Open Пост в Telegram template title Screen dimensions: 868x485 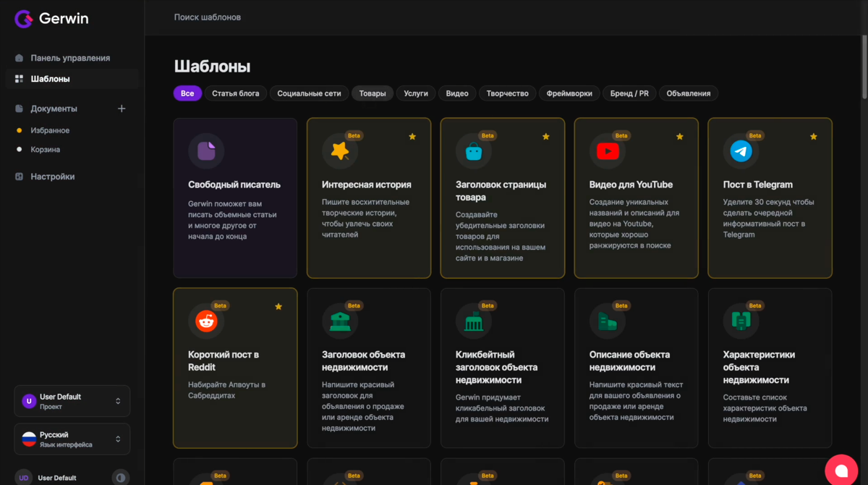click(x=758, y=185)
